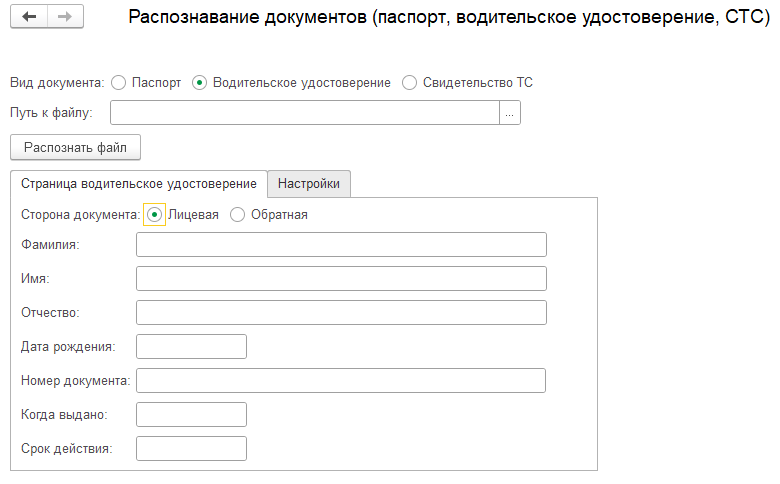This screenshot has width=780, height=484.
Task: Click the back navigation arrow
Action: pos(29,18)
